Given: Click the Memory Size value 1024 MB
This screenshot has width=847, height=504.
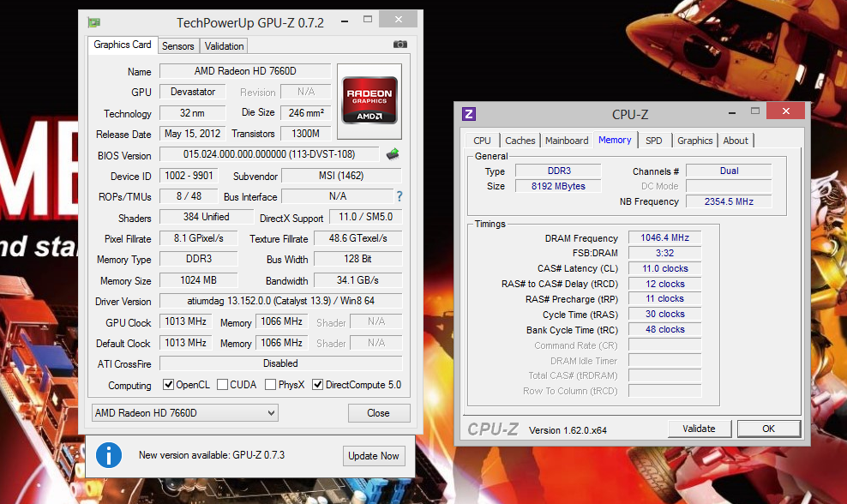Looking at the screenshot, I should pos(198,280).
